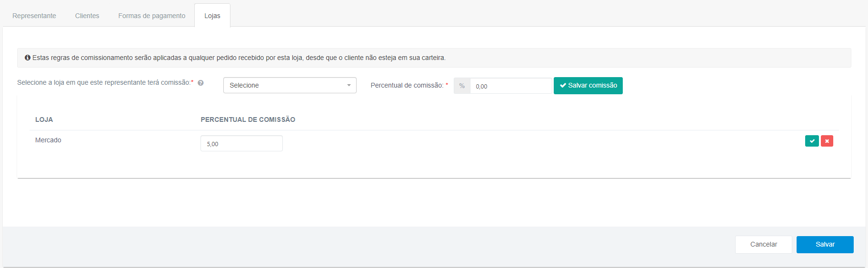Click the PERCENTUAL DE COMISSÃO column header

pos(248,119)
